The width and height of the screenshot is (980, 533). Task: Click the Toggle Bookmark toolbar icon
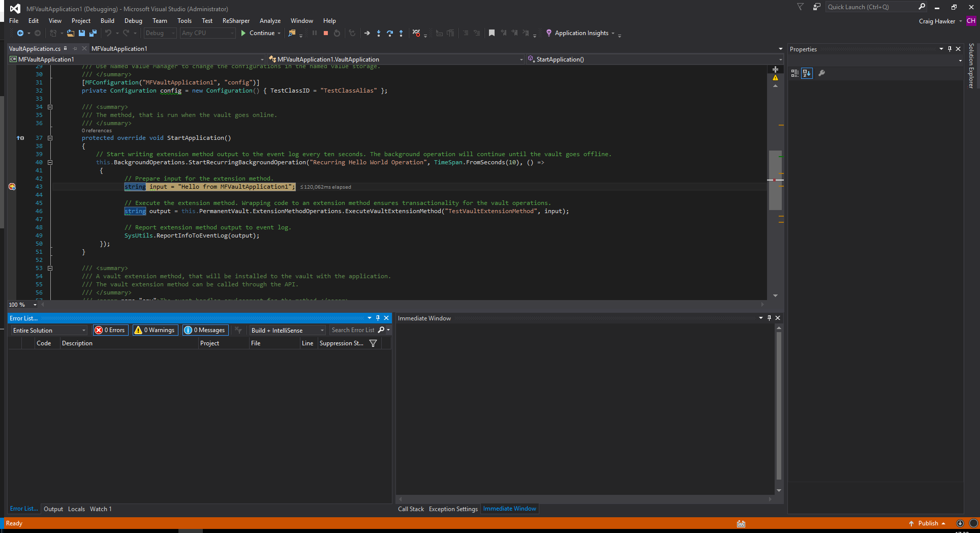[x=491, y=33]
